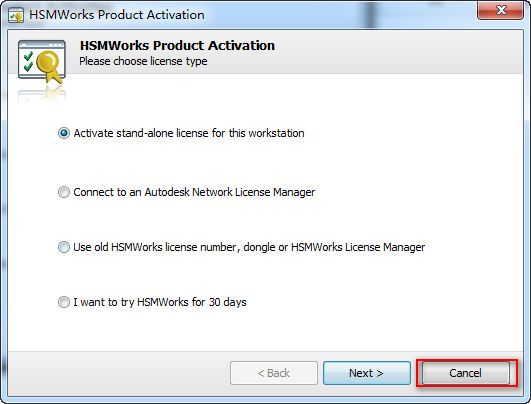This screenshot has width=531, height=404.
Task: Click the small activation icon in title bar
Action: click(x=16, y=15)
